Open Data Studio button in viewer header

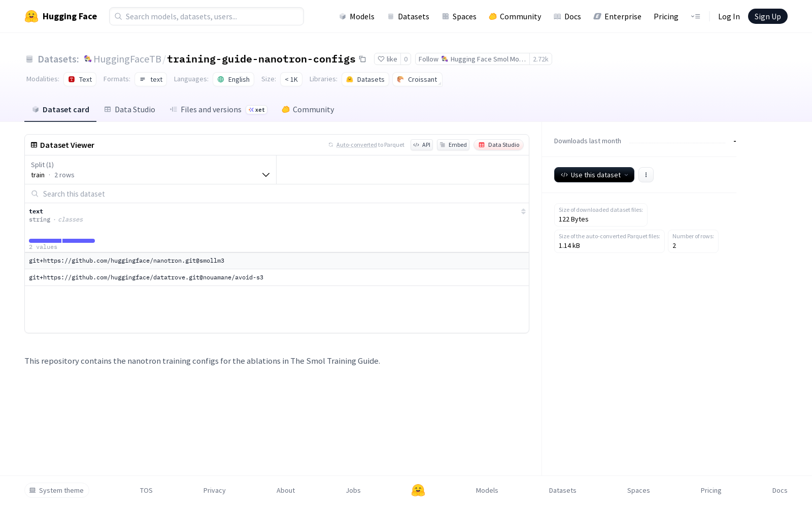pyautogui.click(x=499, y=145)
